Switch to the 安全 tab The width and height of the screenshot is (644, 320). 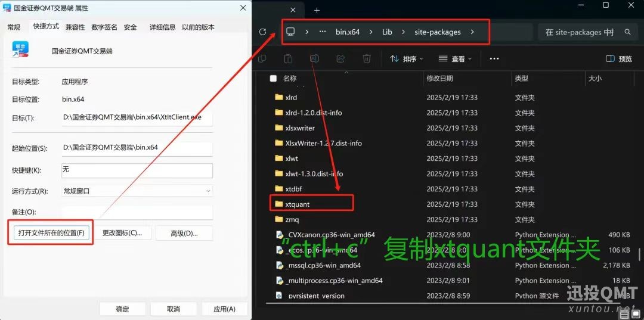tap(130, 27)
